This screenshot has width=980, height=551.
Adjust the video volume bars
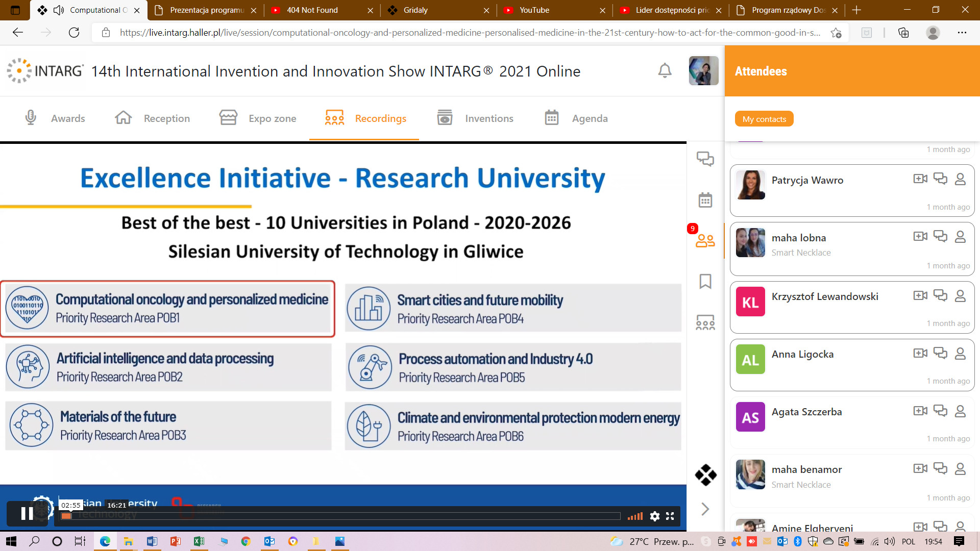pyautogui.click(x=635, y=516)
